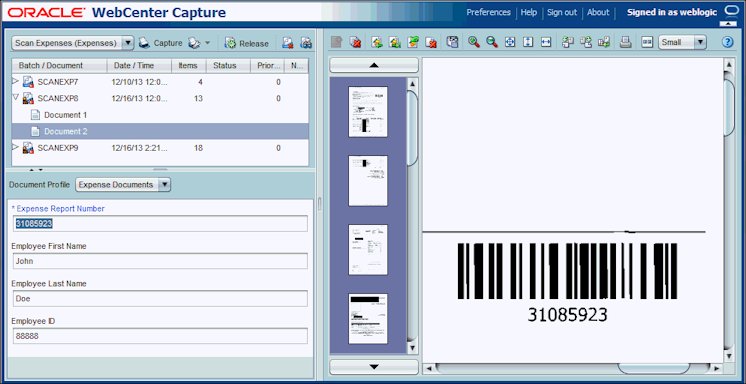
Task: Select the third page thumbnail
Action: pos(368,250)
